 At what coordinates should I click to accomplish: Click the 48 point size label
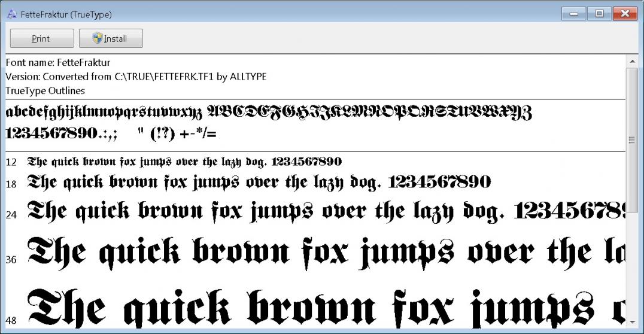pos(11,320)
